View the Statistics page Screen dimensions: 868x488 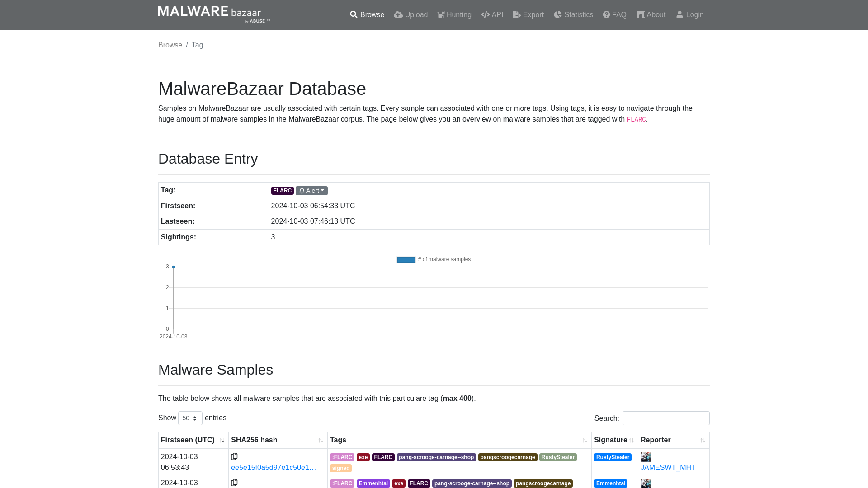tap(573, 15)
